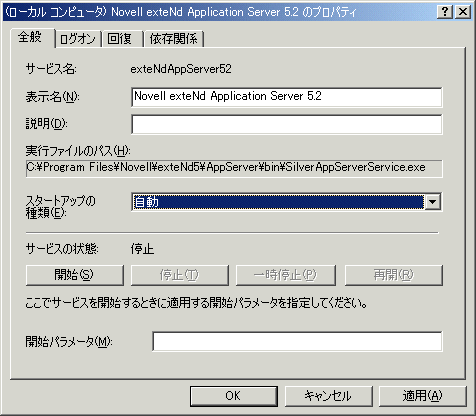Open the 回復 tab
Screen dimensions: 476x416
point(122,39)
